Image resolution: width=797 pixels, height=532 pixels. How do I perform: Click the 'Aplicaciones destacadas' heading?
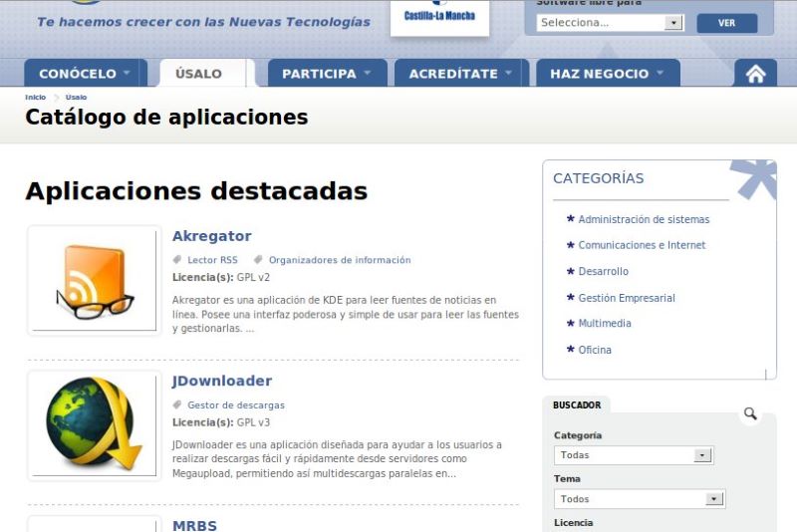[x=196, y=191]
